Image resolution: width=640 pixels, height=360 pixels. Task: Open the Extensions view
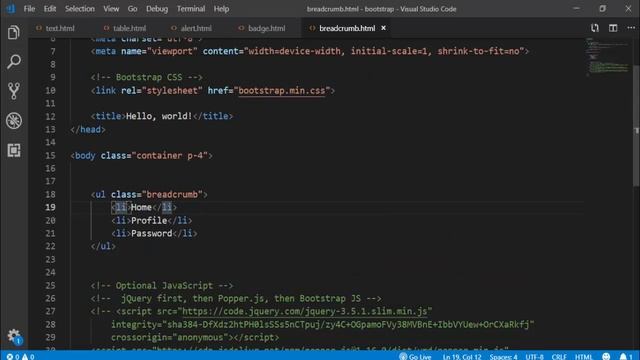point(13,150)
